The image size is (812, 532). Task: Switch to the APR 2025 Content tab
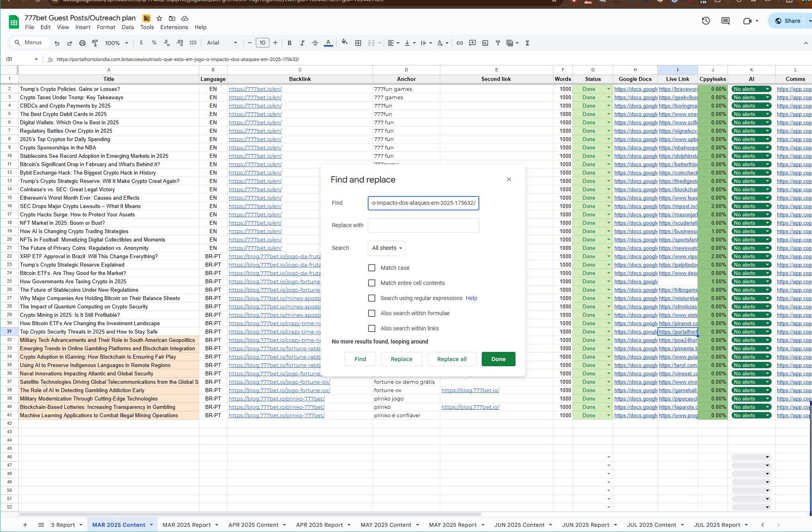click(x=253, y=525)
